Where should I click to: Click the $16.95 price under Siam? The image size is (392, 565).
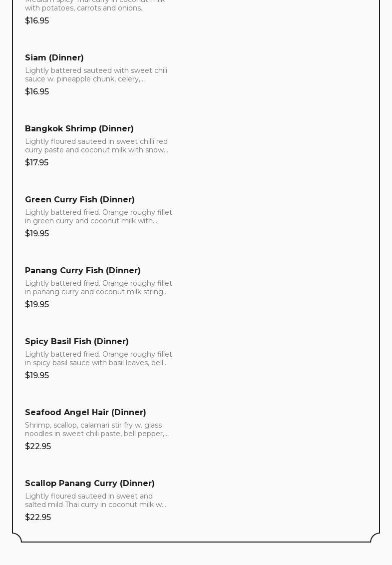click(x=37, y=92)
